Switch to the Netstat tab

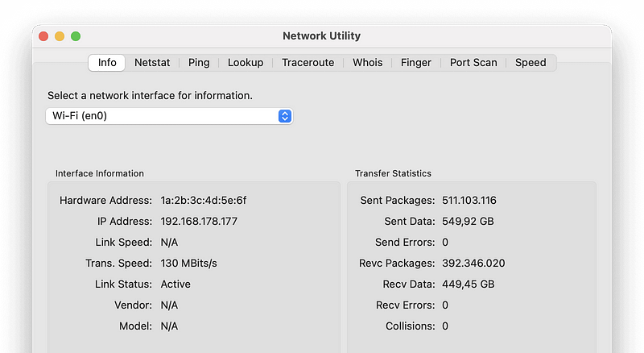coord(152,63)
